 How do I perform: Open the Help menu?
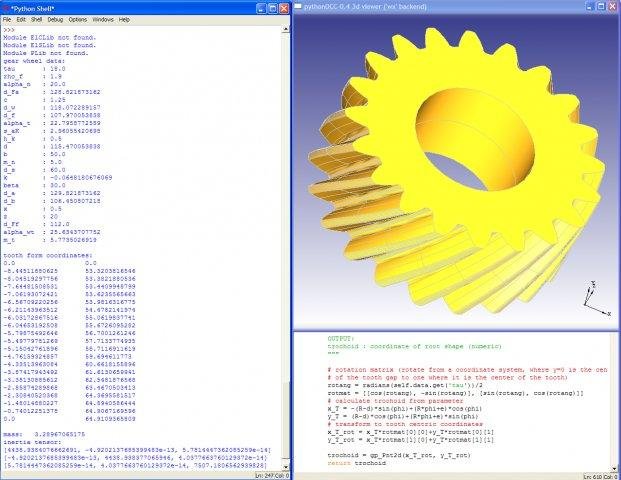[x=124, y=19]
